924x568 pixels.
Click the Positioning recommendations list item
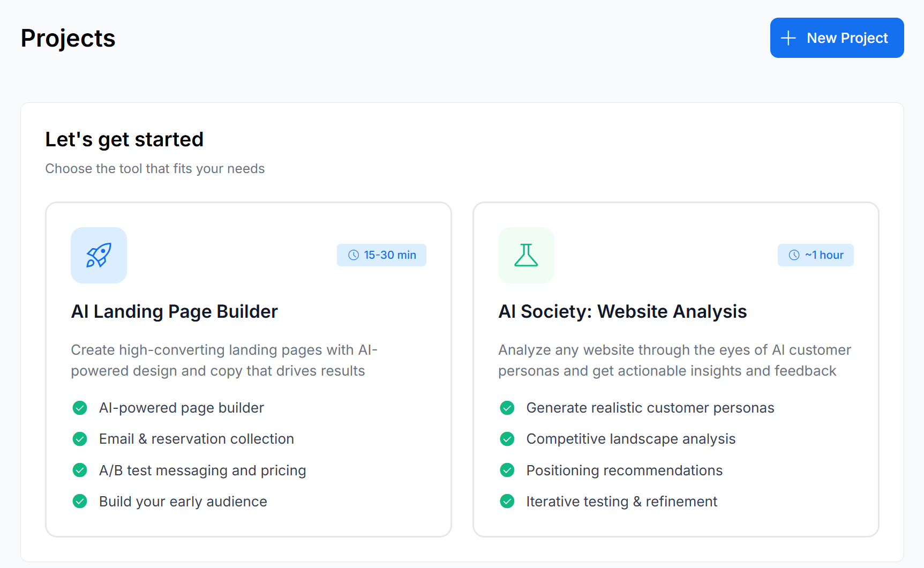point(624,470)
